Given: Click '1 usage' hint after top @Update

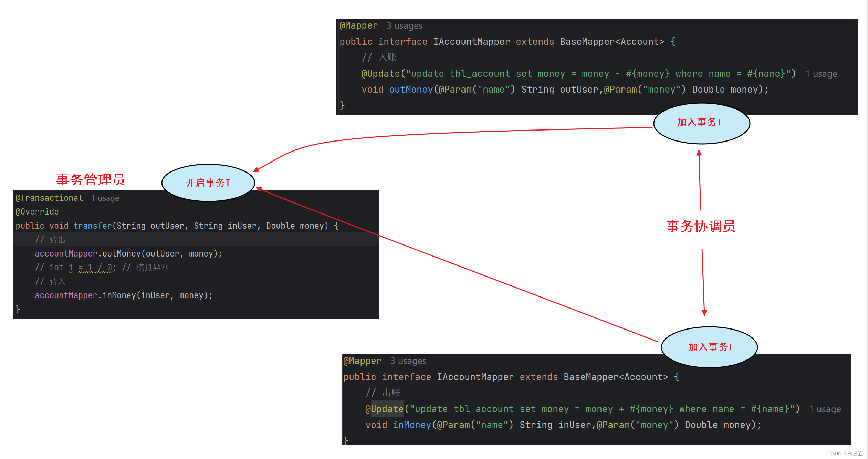Looking at the screenshot, I should pos(821,74).
